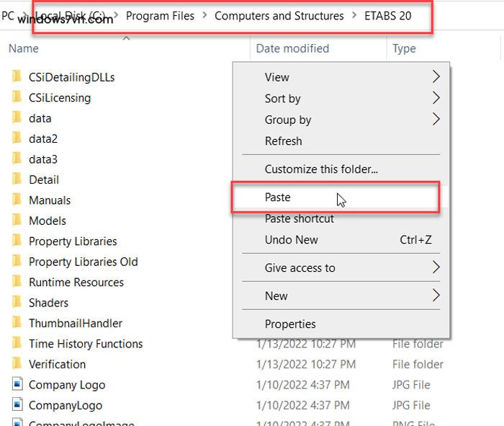
Task: Choose Customize this folder option
Action: pos(321,169)
